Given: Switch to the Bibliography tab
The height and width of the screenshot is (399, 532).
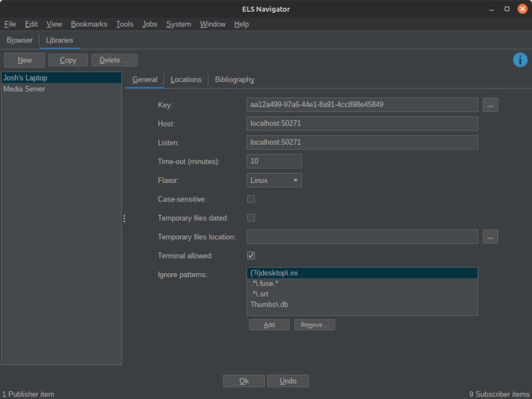Looking at the screenshot, I should pos(234,80).
